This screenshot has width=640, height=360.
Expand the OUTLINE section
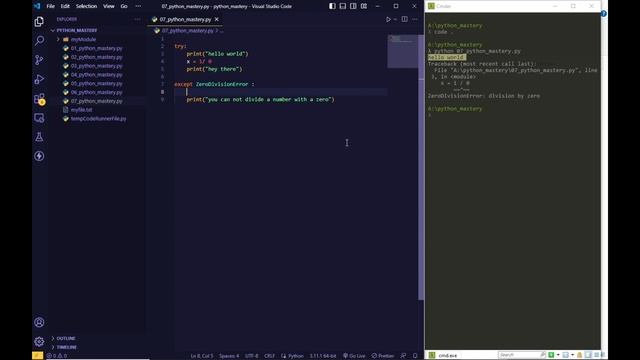point(66,338)
